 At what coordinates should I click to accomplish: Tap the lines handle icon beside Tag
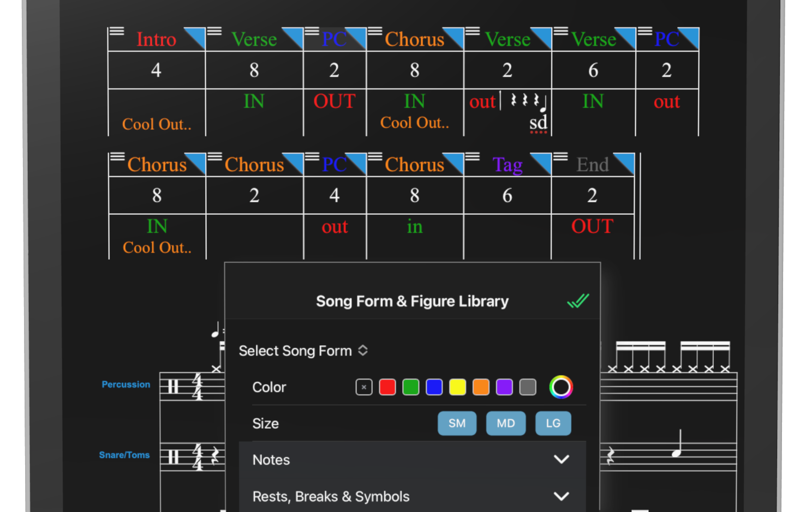click(x=472, y=157)
